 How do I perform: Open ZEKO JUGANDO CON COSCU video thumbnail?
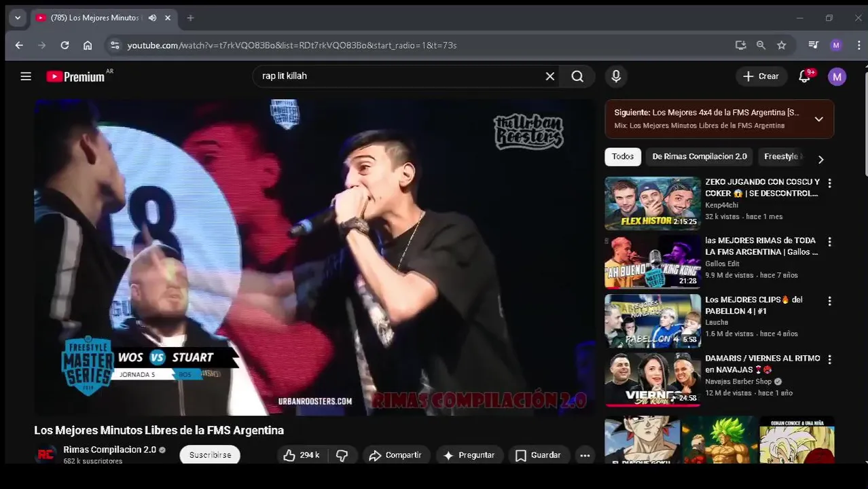coord(653,203)
